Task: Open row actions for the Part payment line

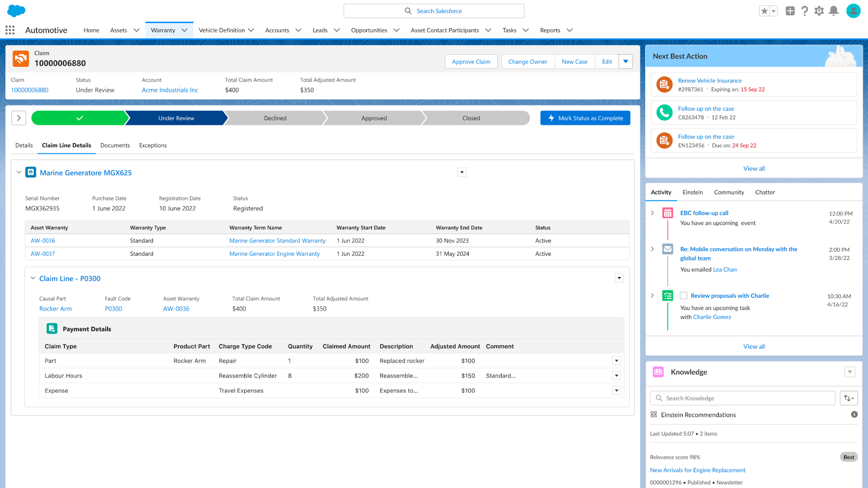Action: [x=616, y=360]
